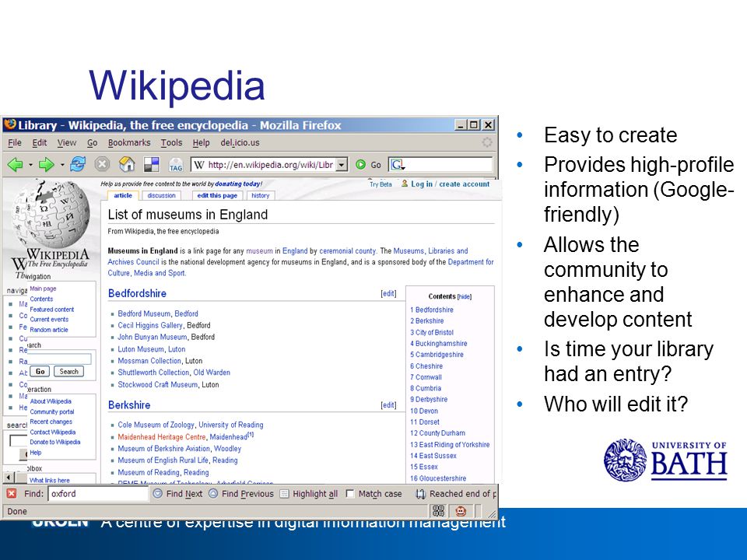Click the green Forward arrow button
The image size is (747, 560).
pyautogui.click(x=46, y=165)
